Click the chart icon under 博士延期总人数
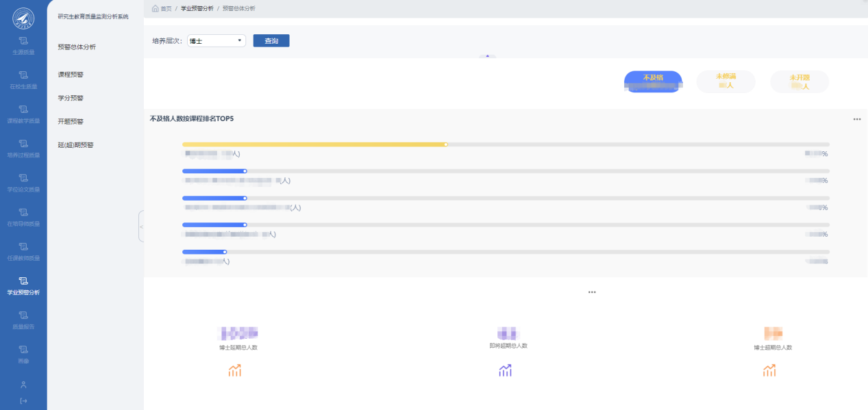The image size is (868, 410). click(x=235, y=370)
